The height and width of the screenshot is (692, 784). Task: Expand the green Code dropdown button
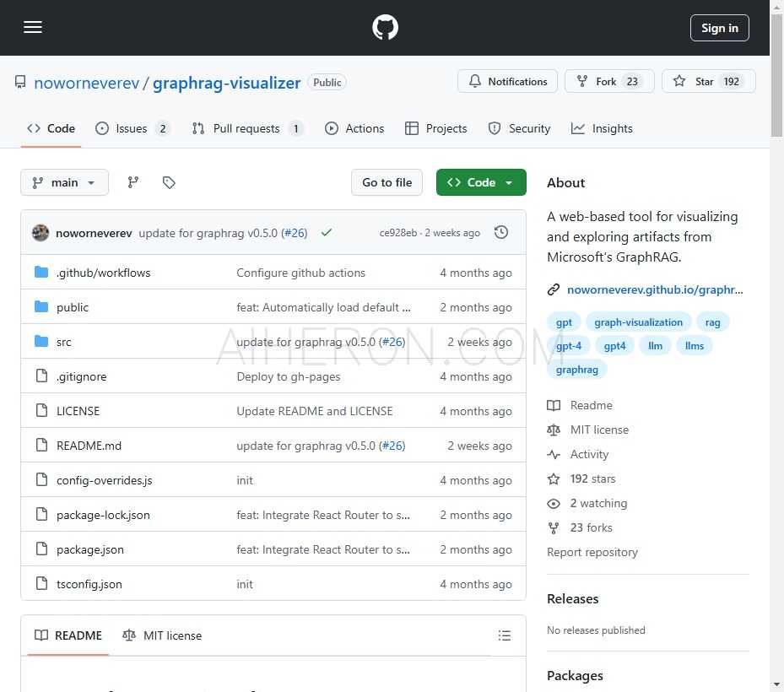481,182
